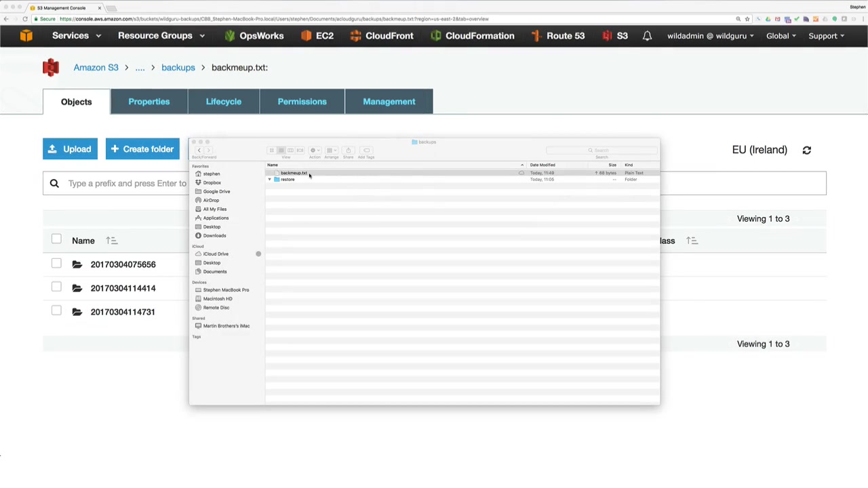Expand the Resource Groups dropdown
The height and width of the screenshot is (488, 868).
160,36
